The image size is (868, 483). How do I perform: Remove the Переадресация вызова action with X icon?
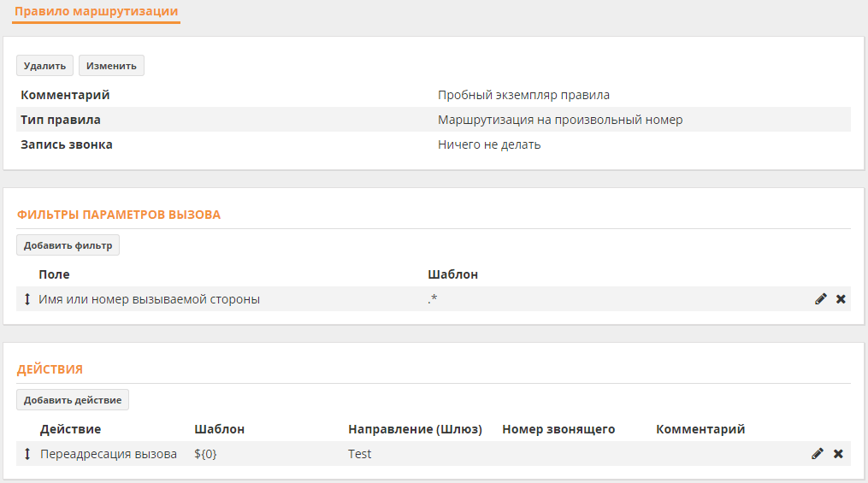click(x=838, y=454)
